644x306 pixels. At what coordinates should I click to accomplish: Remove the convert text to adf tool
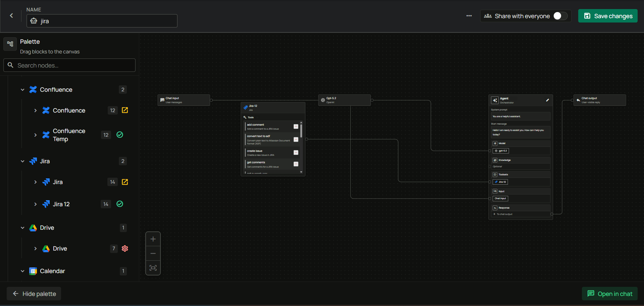pos(296,139)
